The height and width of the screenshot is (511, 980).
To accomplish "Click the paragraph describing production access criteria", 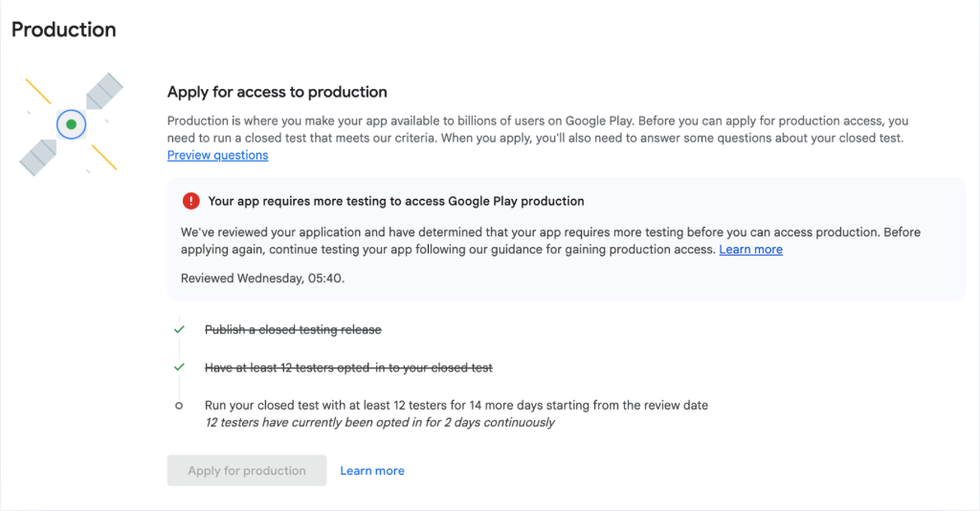I will [x=537, y=129].
